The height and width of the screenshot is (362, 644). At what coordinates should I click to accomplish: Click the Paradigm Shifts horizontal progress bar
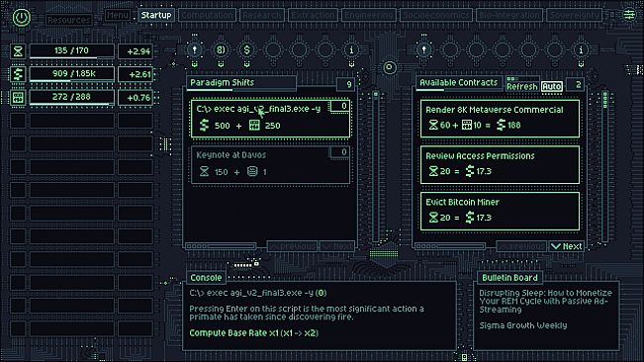pyautogui.click(x=221, y=246)
